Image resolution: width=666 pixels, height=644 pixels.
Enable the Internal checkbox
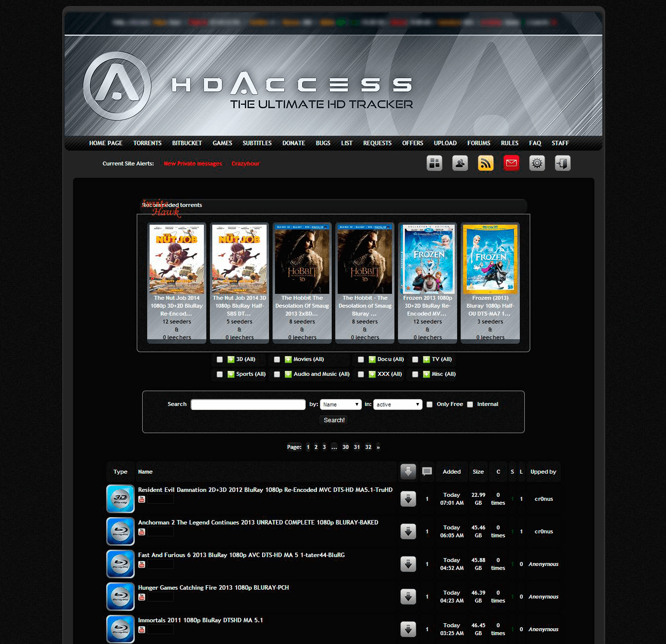tap(470, 404)
